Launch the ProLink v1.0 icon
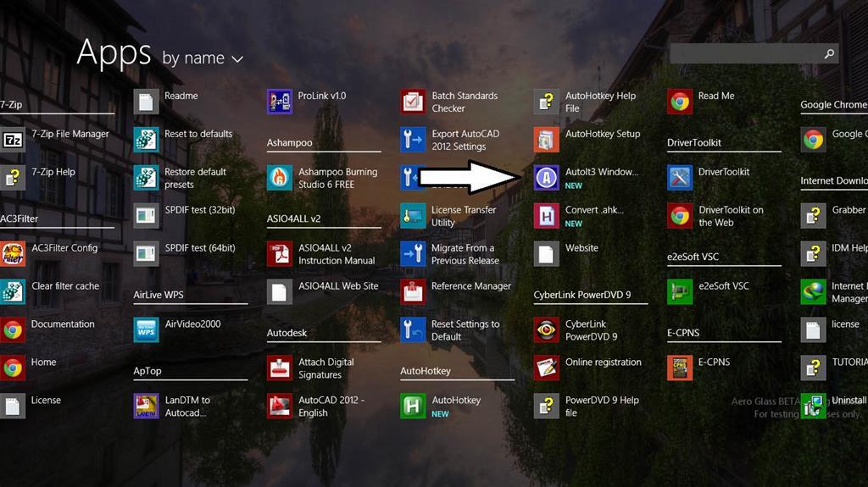Image resolution: width=868 pixels, height=487 pixels. point(280,102)
